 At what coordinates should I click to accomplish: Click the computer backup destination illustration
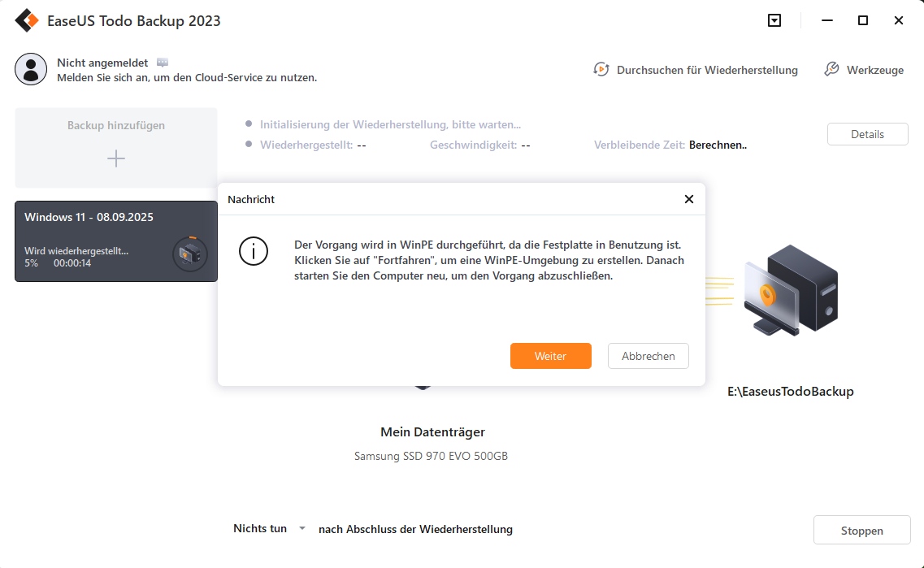(x=790, y=290)
